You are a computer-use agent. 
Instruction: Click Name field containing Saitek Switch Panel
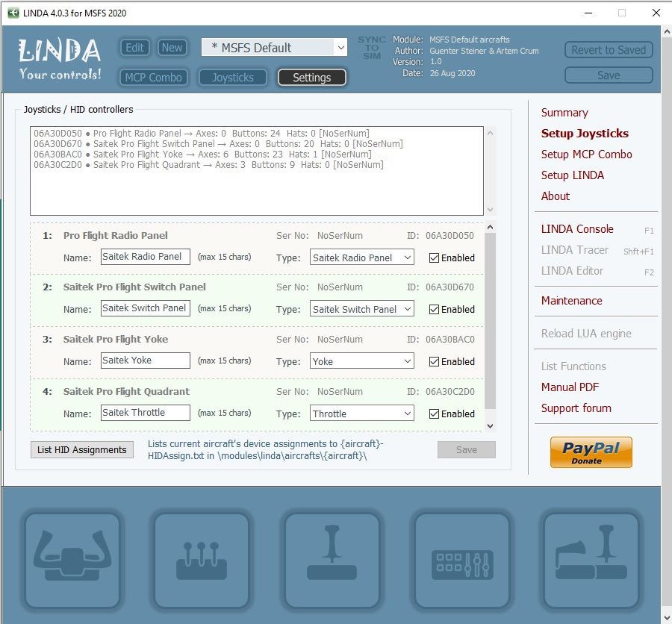146,308
